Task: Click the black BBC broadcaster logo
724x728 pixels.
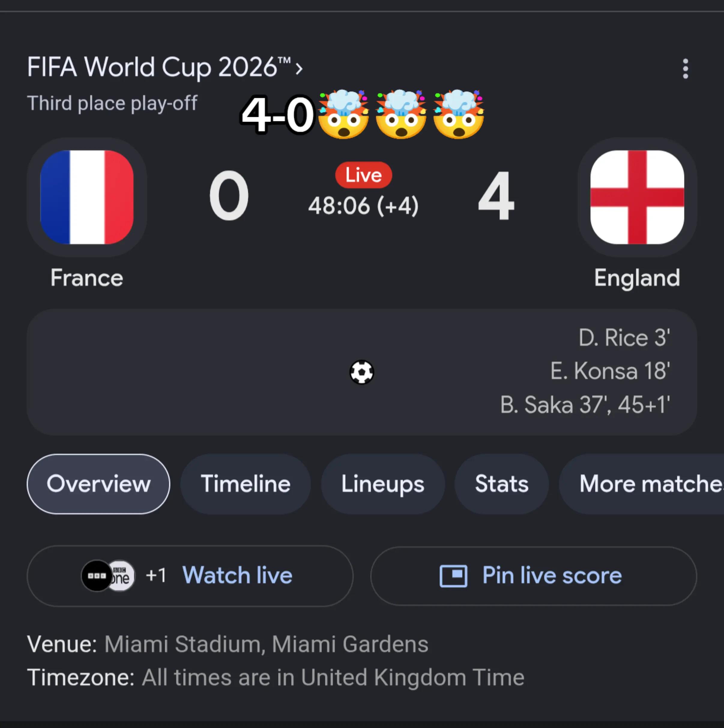Action: click(x=97, y=576)
